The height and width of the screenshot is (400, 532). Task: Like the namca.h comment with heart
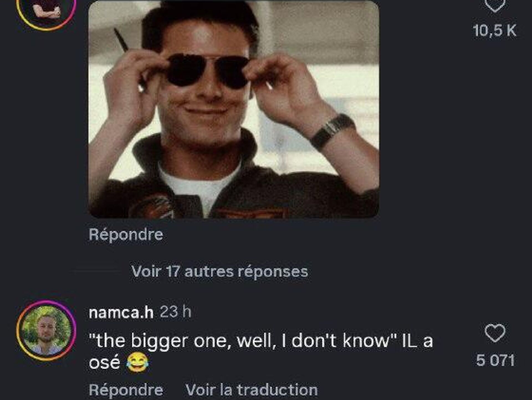point(495,333)
